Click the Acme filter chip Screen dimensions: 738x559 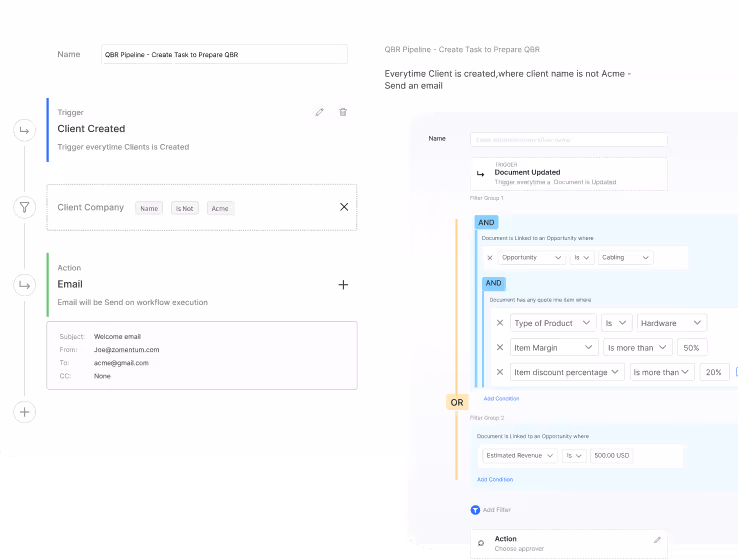[220, 208]
